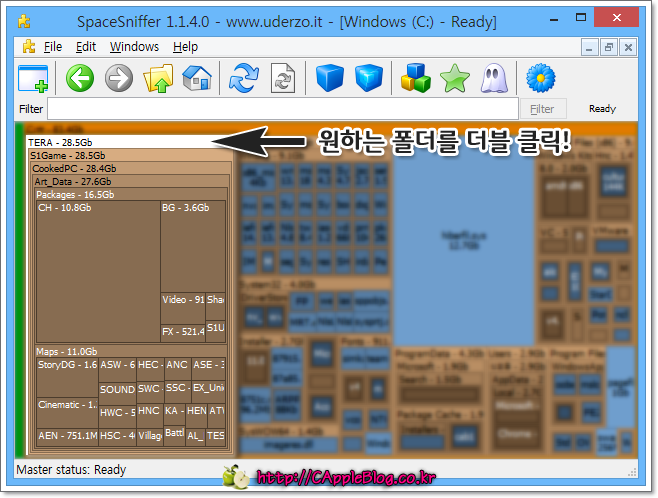Select the SSC block in Maps
This screenshot has height=498, width=658.
coord(178,392)
